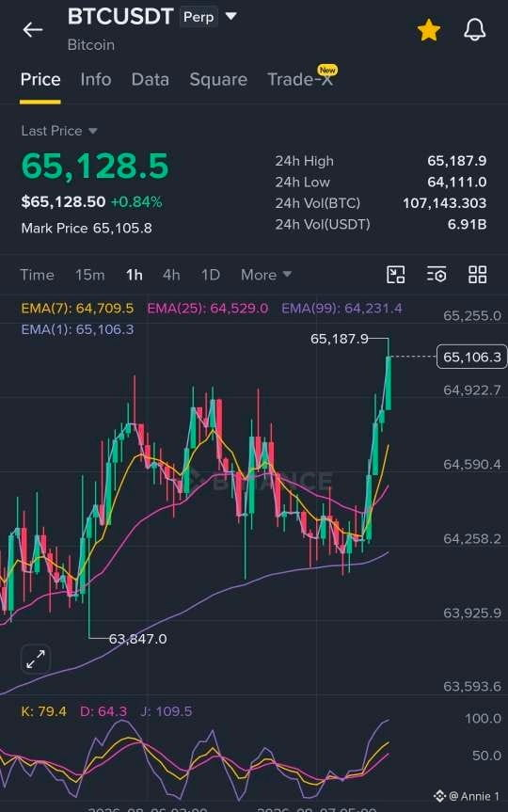Switch to the Price tab

coord(40,79)
